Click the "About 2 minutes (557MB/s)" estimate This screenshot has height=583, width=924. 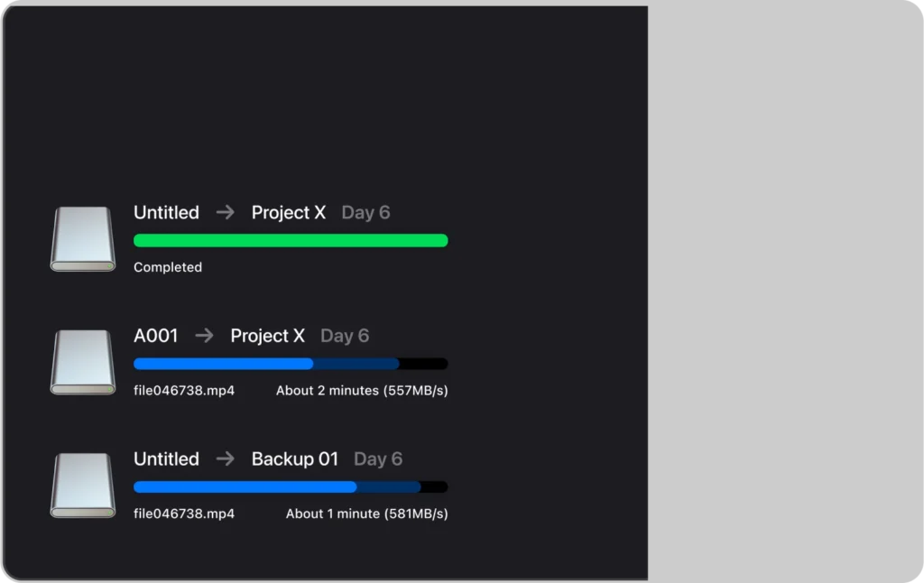tap(362, 391)
